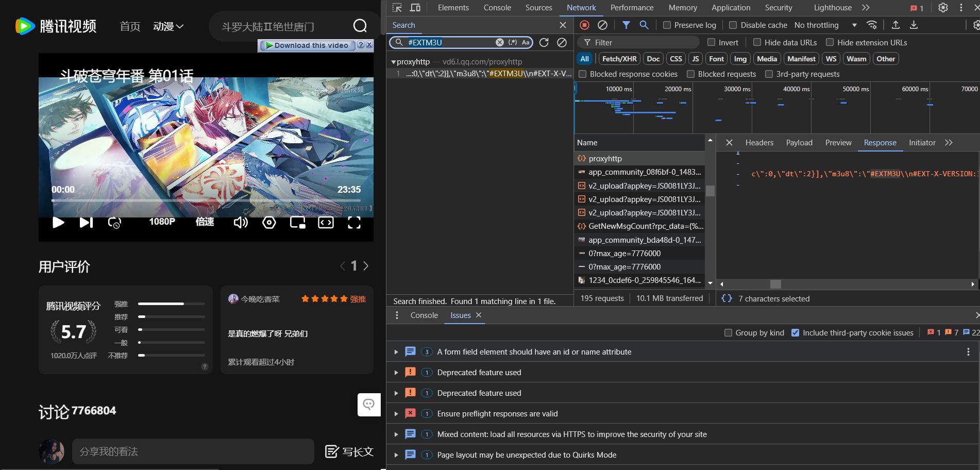Refresh the search results icon
Image resolution: width=980 pixels, height=470 pixels.
point(544,42)
